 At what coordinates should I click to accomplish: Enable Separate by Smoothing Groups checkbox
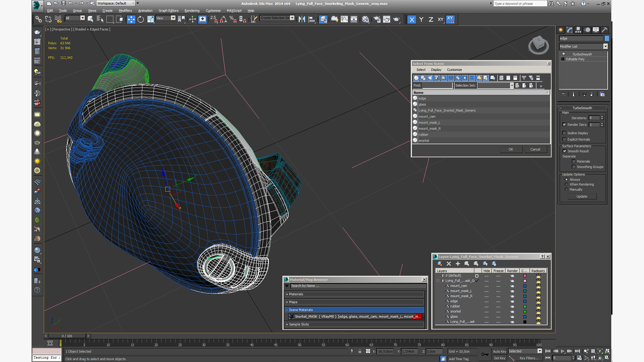coord(574,167)
